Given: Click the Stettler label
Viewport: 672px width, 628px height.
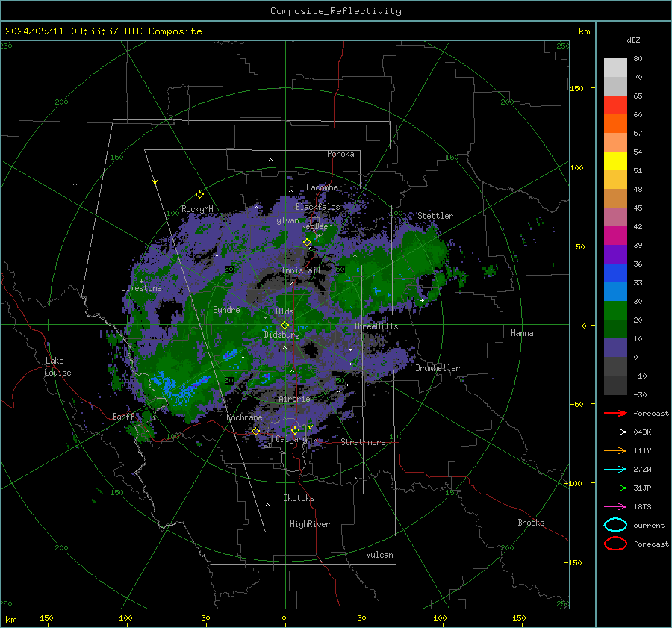Looking at the screenshot, I should point(435,216).
